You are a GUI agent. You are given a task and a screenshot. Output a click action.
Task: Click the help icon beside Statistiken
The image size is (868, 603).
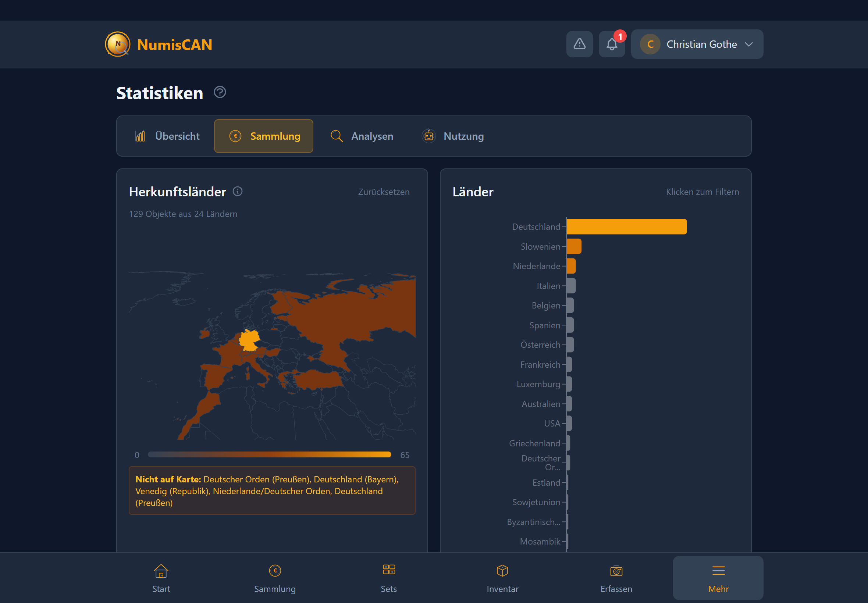tap(220, 92)
